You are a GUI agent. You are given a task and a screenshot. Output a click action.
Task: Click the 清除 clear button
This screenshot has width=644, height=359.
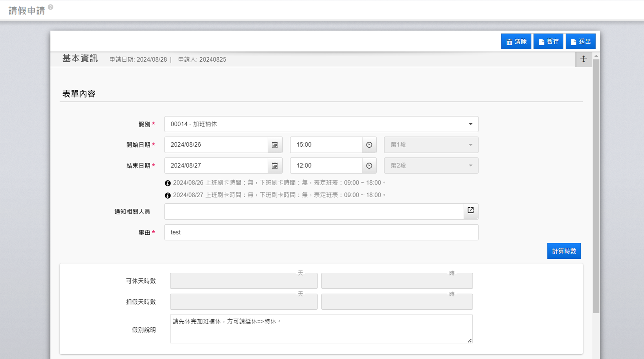(516, 42)
